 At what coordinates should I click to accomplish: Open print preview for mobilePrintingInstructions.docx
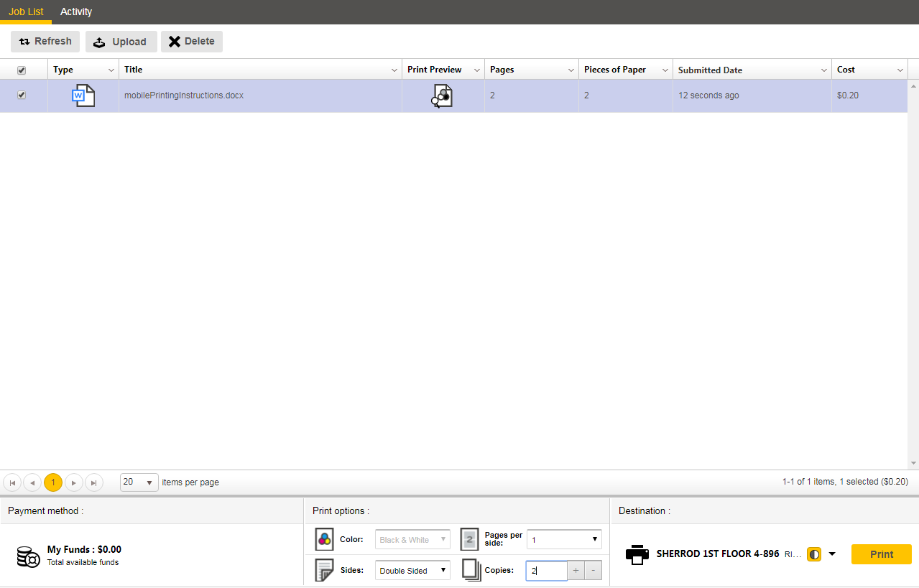coord(443,95)
